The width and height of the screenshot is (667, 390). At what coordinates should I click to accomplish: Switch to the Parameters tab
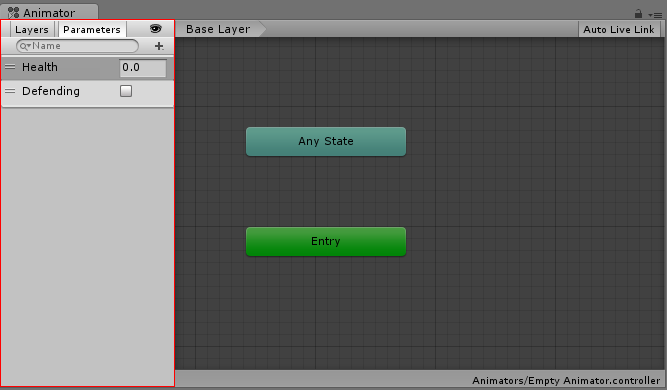click(x=92, y=29)
